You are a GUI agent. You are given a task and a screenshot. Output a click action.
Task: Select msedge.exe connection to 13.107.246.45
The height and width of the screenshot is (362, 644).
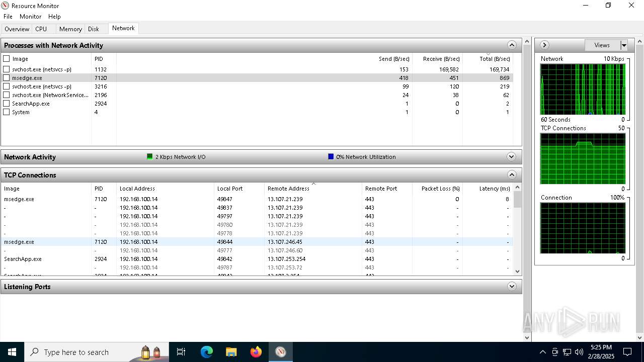(257, 242)
